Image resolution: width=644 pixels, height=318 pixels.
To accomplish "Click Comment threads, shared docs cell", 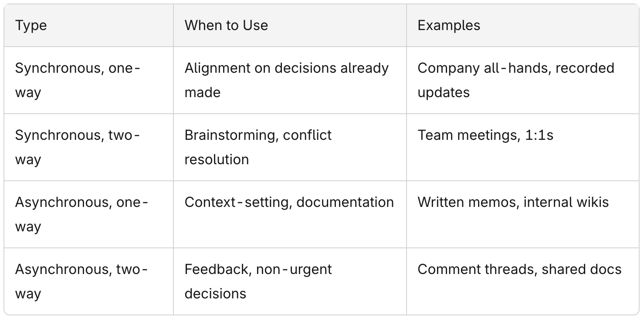I will coord(523,281).
